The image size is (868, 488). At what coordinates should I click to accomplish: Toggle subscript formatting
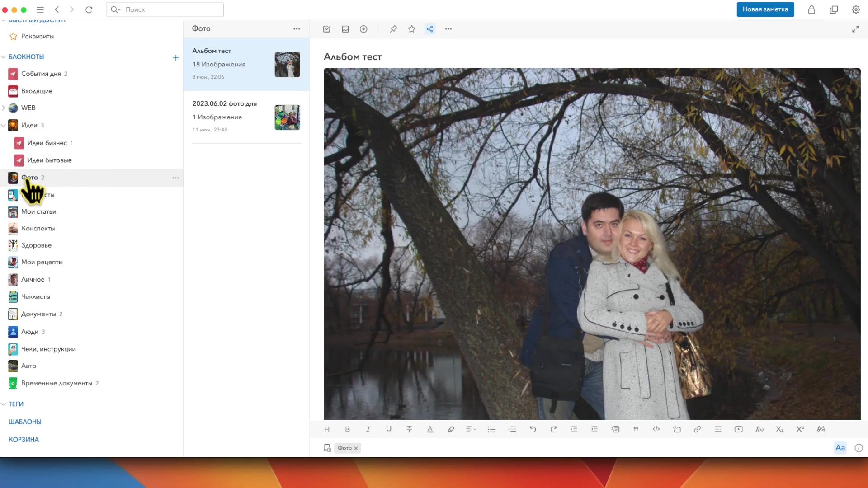pos(779,429)
